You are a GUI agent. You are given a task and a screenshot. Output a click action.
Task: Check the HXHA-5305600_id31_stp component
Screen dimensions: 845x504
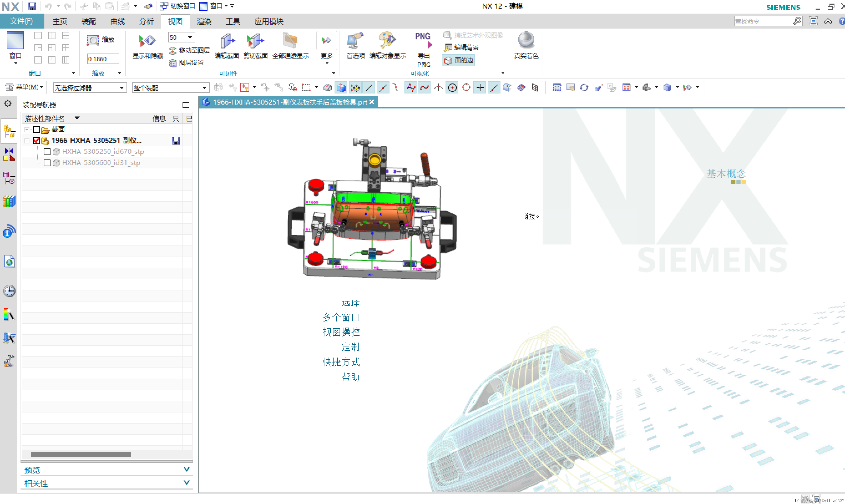tap(47, 163)
